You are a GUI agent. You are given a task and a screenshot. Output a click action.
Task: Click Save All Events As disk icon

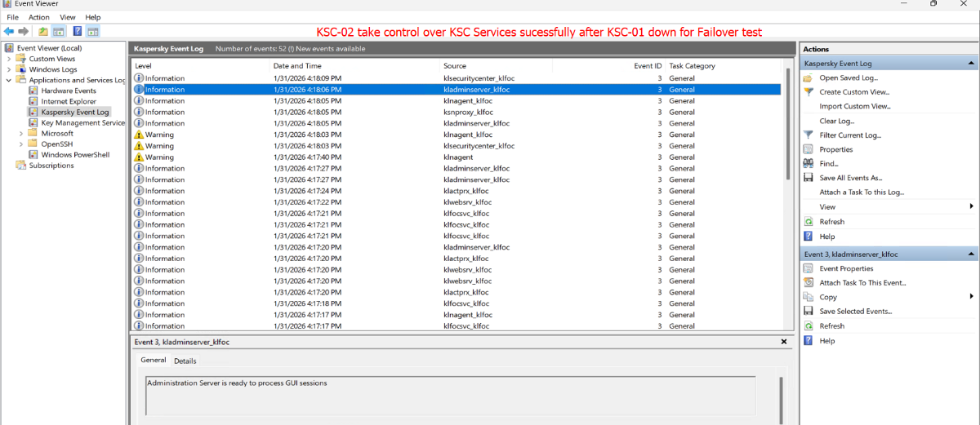tap(808, 178)
